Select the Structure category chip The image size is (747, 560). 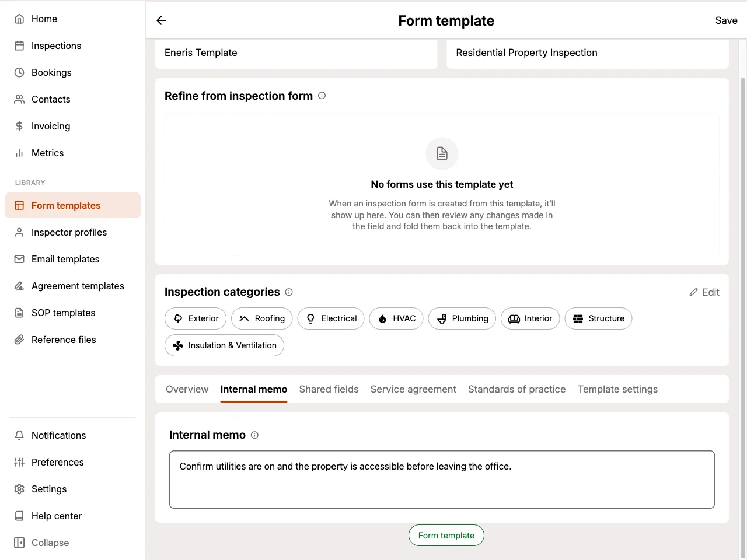click(x=598, y=318)
